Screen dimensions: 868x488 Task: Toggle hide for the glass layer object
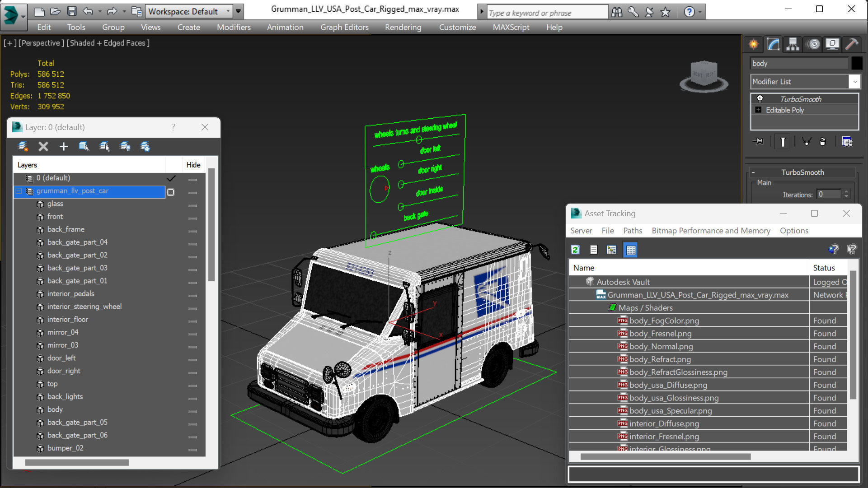192,204
